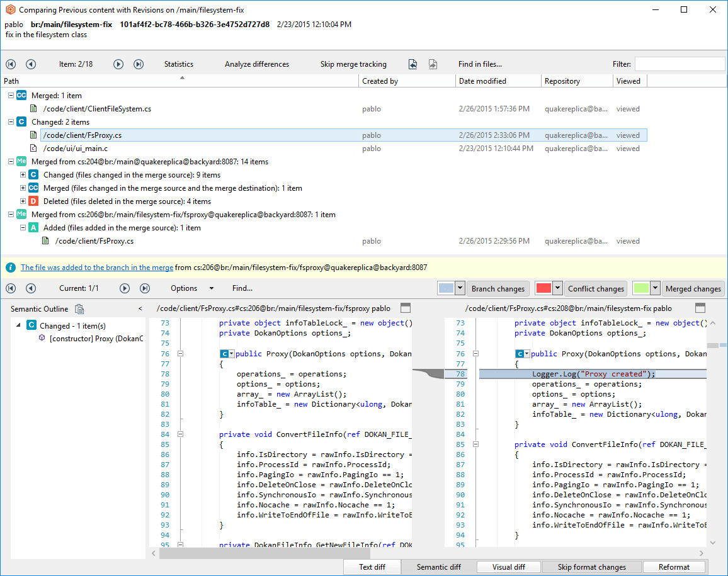
Task: Collapse the Merged: 1 item group
Action: coord(11,95)
